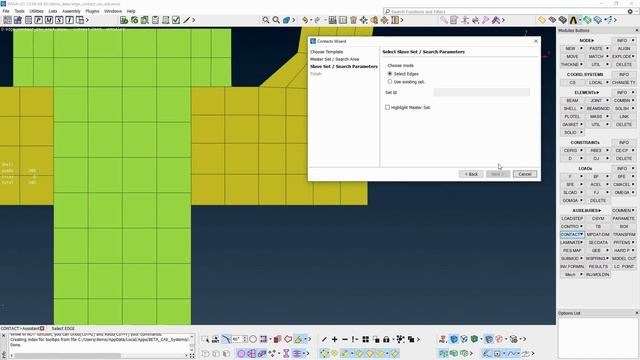Click 'Master Set / Search Area' wizard step
Image resolution: width=640 pixels, height=360 pixels.
[334, 59]
